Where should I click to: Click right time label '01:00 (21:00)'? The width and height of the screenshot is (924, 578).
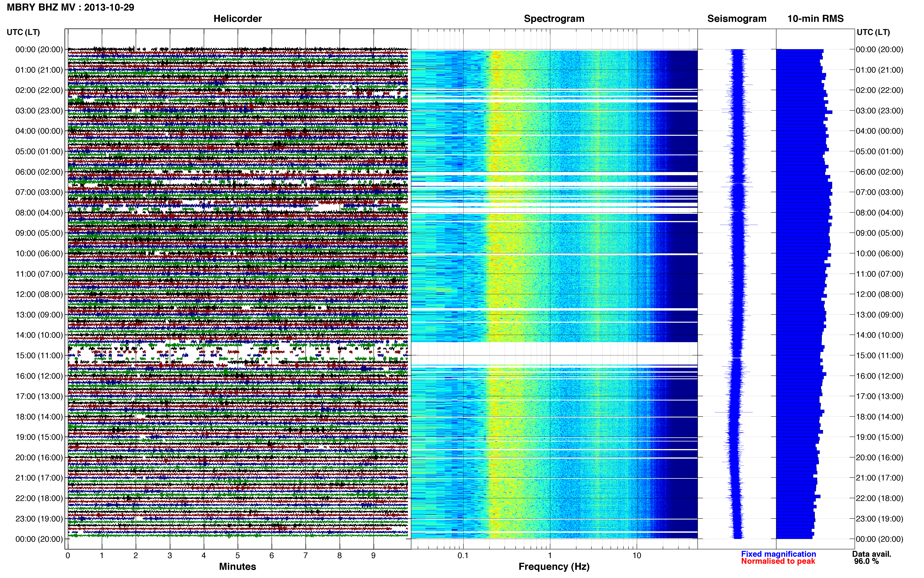coord(879,70)
